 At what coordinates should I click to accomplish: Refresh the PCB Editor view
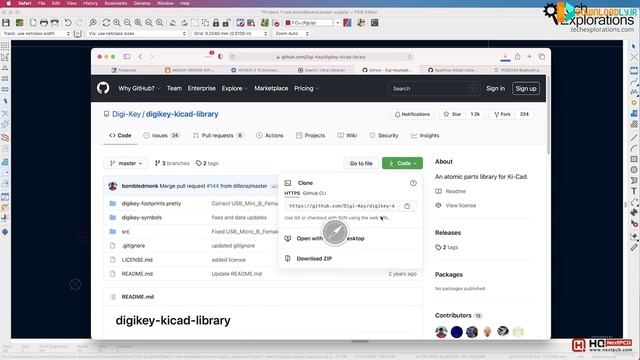[106, 23]
